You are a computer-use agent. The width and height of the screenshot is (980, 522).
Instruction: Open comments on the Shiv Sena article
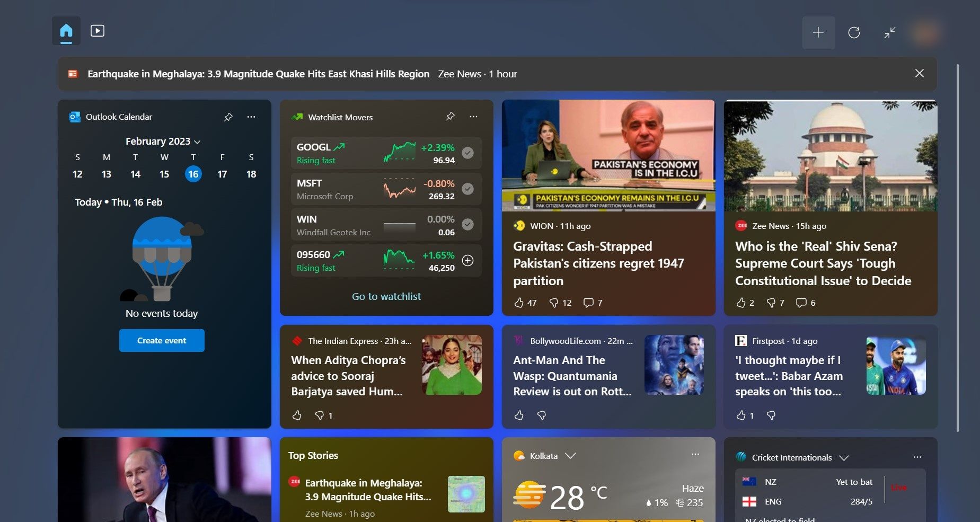point(802,303)
